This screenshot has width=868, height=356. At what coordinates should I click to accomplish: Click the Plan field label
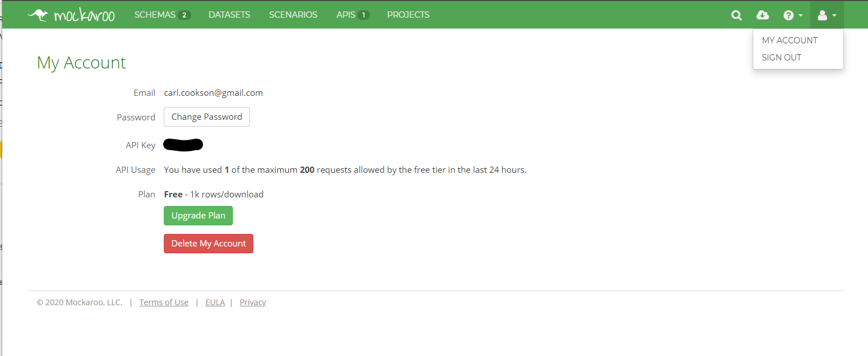(147, 194)
